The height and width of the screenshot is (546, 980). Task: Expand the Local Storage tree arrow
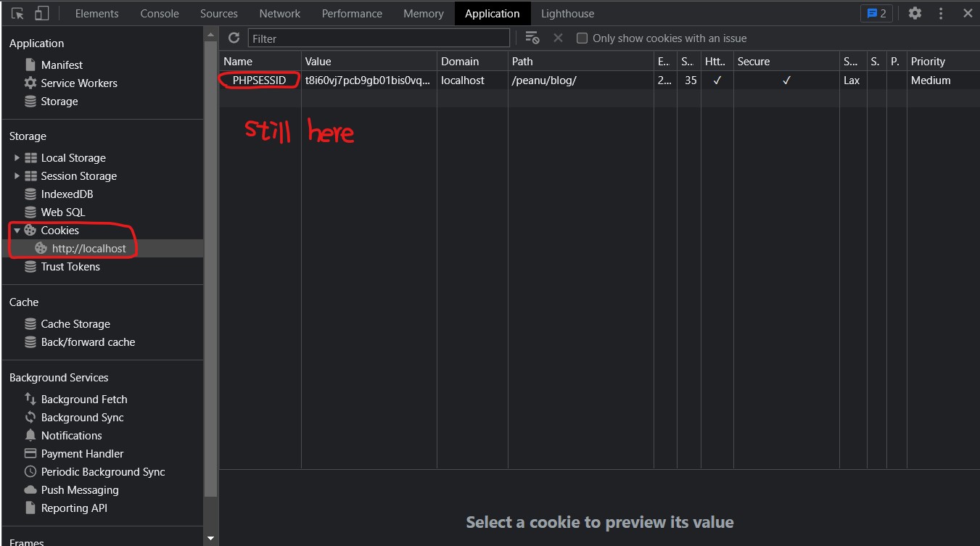pos(17,157)
